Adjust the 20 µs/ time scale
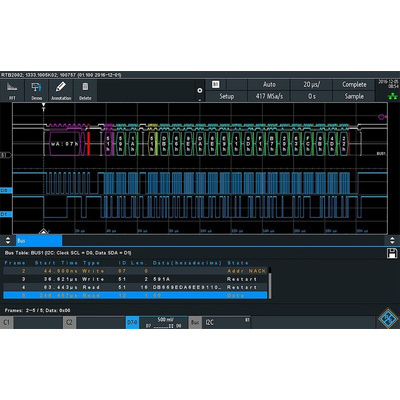This screenshot has width=400, height=400. (312, 85)
